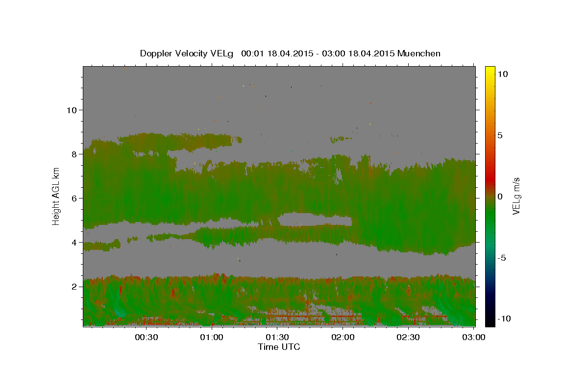Click the plot title 'Doppler Velocity VELg'
The height and width of the screenshot is (392, 588).
(187, 53)
